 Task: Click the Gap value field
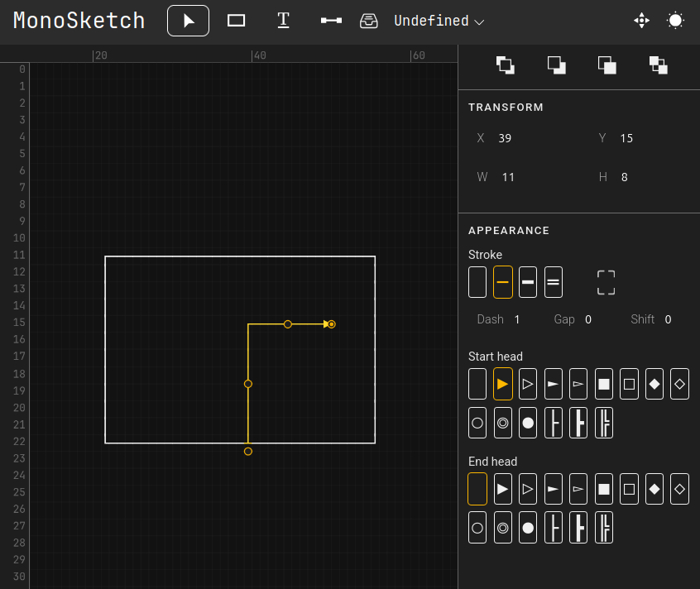(588, 319)
